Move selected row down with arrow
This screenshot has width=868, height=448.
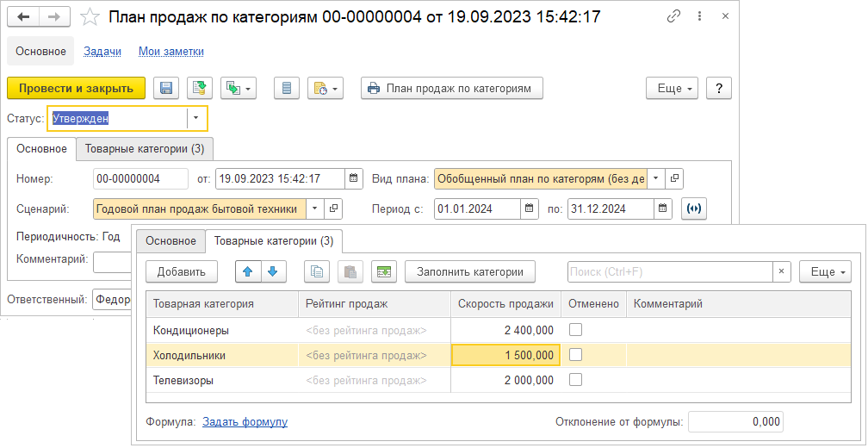[273, 272]
